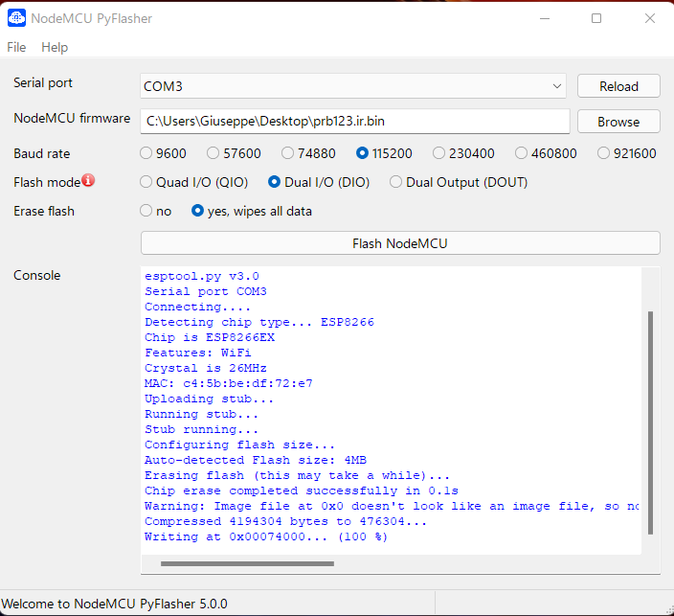
Task: Click the NodeMCU PyFlasher app icon
Action: click(x=16, y=18)
